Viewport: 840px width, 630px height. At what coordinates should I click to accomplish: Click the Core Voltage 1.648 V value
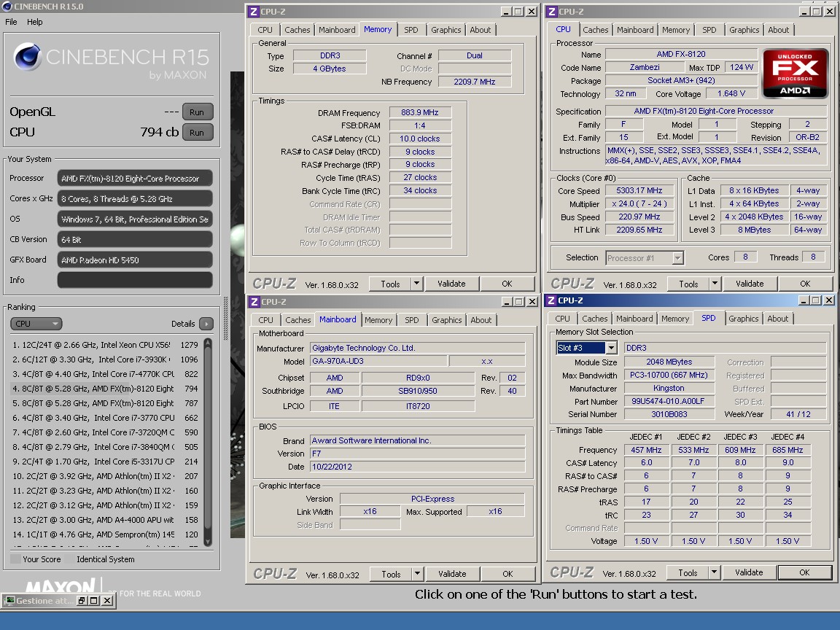coord(731,94)
